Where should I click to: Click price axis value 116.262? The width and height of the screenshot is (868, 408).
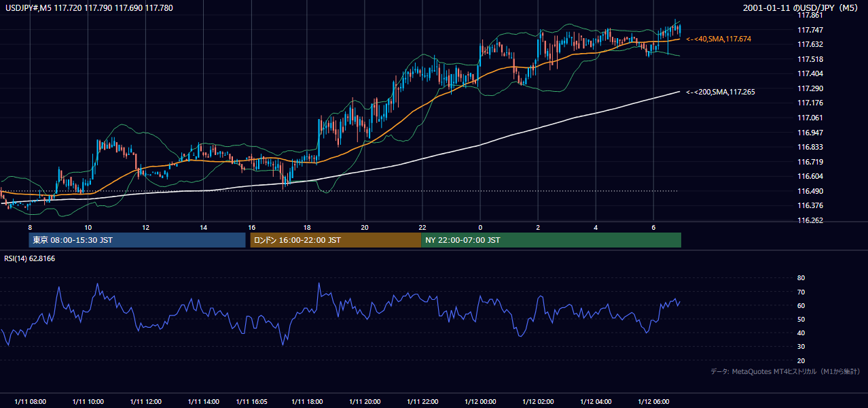coord(810,220)
